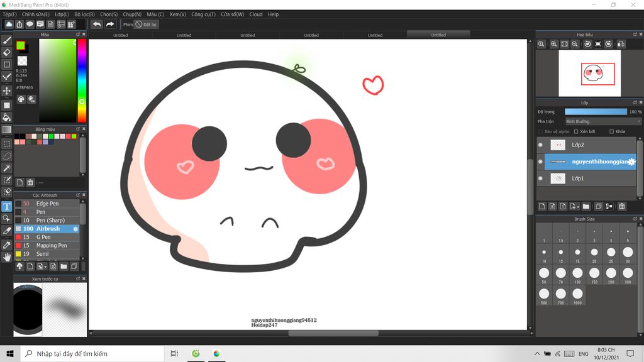644x362 pixels.
Task: Select the Eraser tool in the left toolbar
Action: (x=7, y=52)
